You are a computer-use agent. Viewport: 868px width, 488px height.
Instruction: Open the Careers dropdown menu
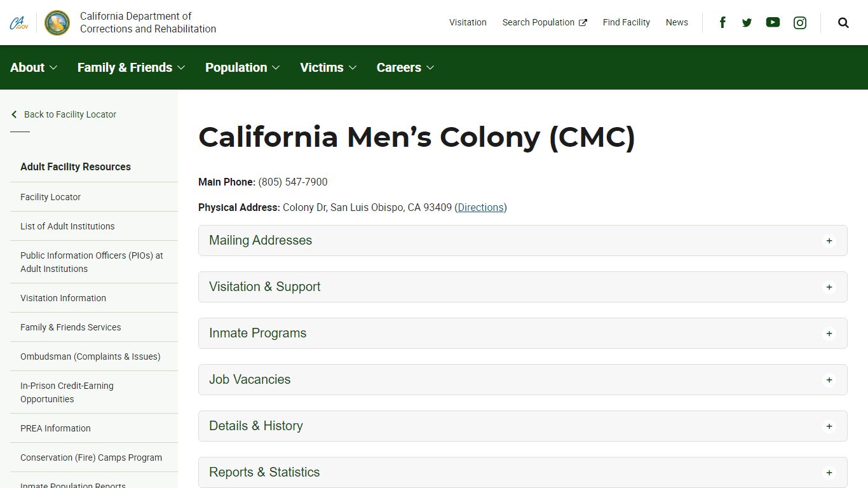[x=405, y=67]
